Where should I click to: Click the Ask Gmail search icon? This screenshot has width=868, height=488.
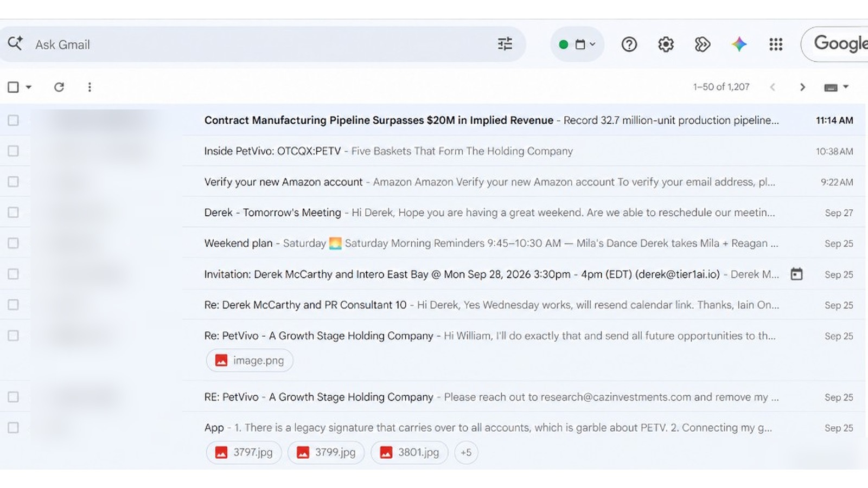15,43
